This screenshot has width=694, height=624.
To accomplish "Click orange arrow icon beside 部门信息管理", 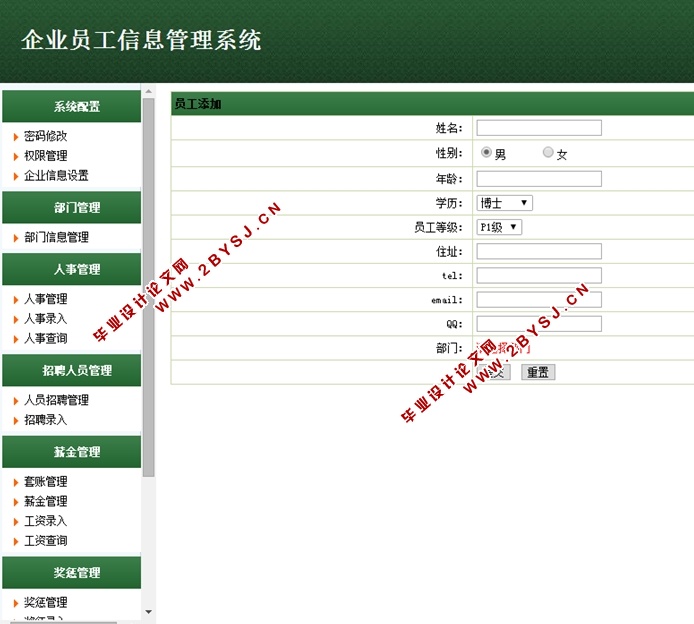I will coord(16,239).
